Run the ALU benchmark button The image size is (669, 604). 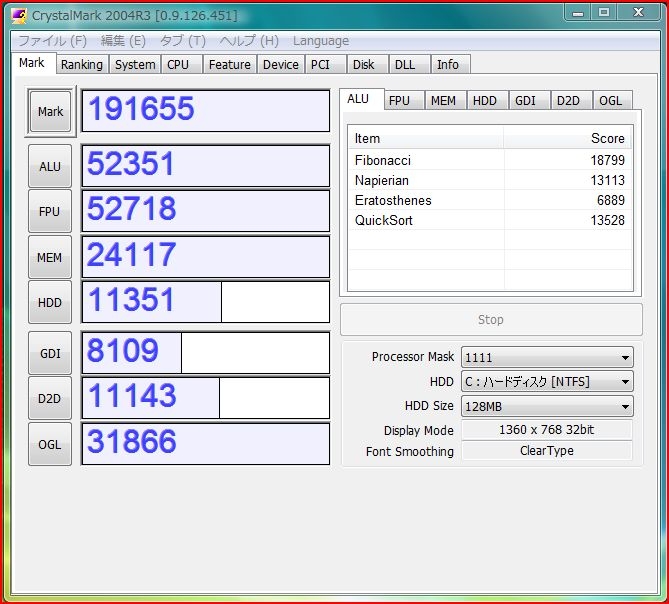(50, 166)
